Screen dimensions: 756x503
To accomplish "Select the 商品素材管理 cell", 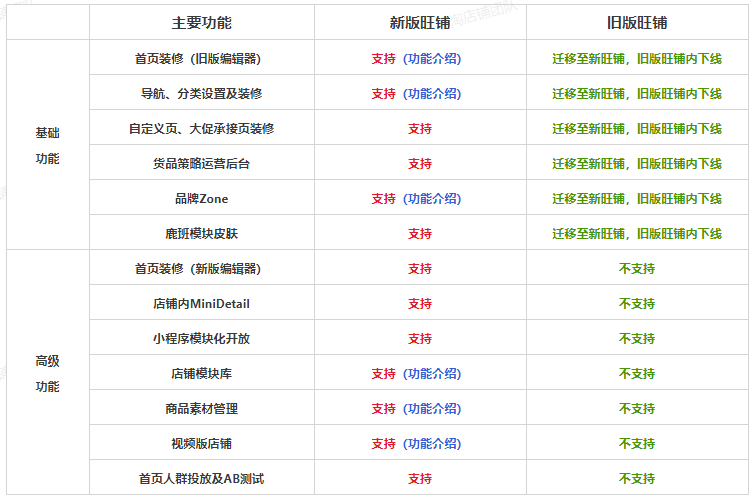I will [202, 408].
